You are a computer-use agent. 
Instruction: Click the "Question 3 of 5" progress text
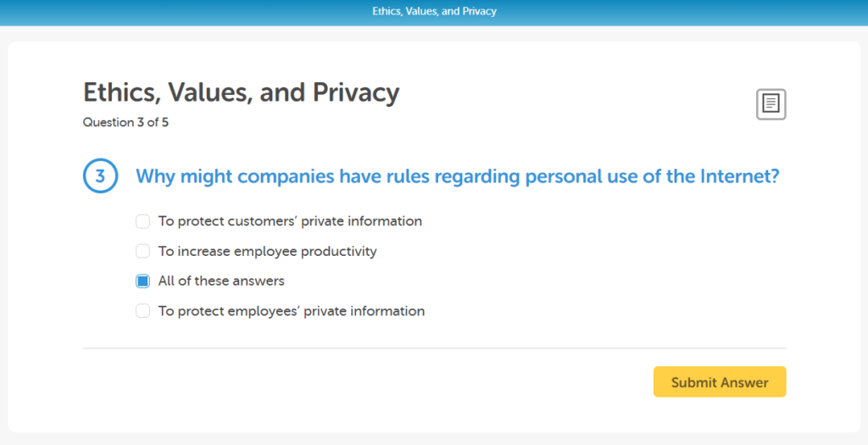[125, 122]
